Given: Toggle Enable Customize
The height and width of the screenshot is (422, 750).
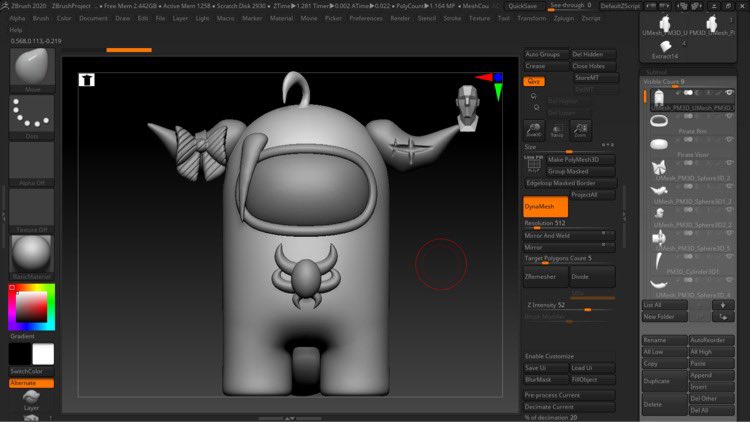Looking at the screenshot, I should pos(569,356).
